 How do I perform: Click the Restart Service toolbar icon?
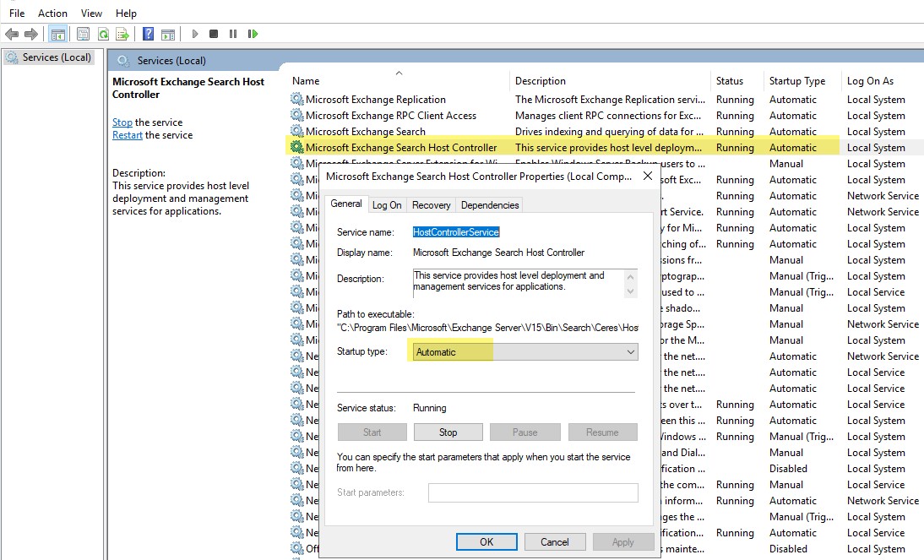(x=253, y=34)
